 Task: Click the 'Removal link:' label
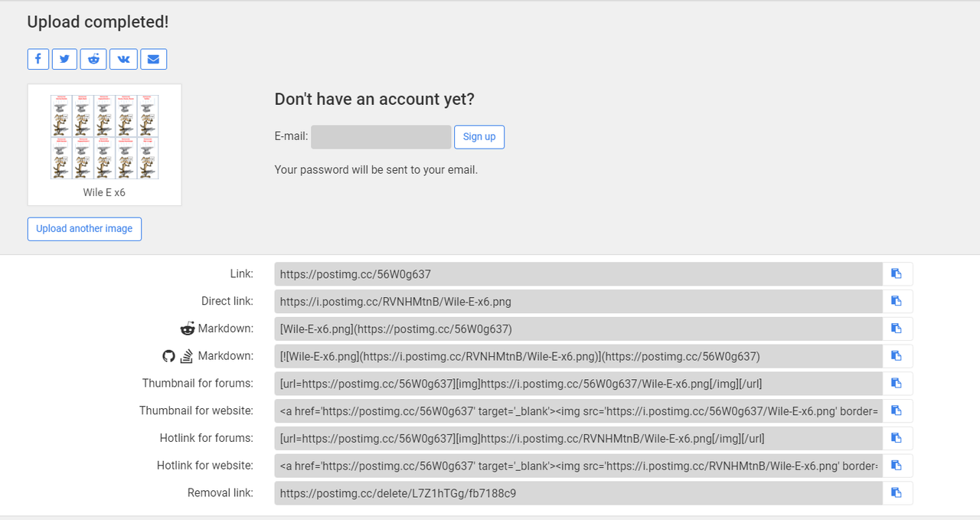(220, 493)
